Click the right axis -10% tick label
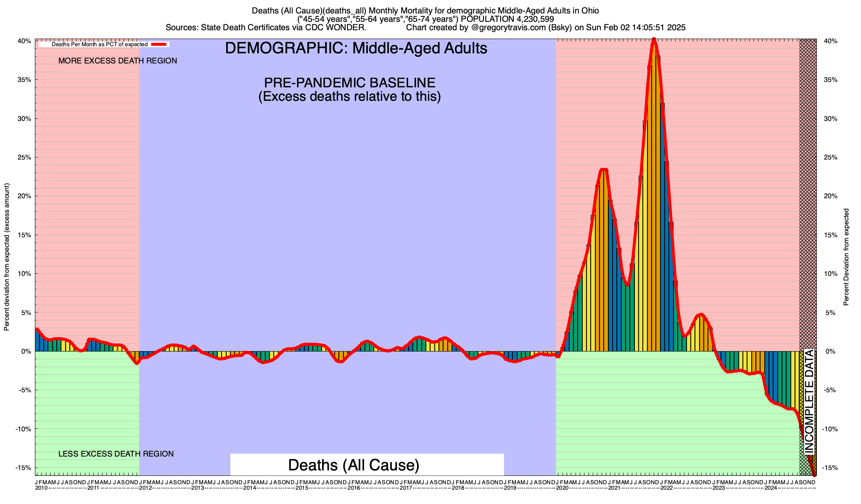Screen dimensions: 861x504 (x=829, y=429)
